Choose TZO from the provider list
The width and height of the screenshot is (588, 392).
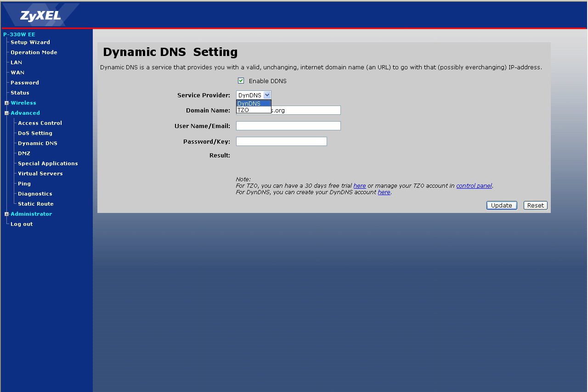(x=254, y=110)
